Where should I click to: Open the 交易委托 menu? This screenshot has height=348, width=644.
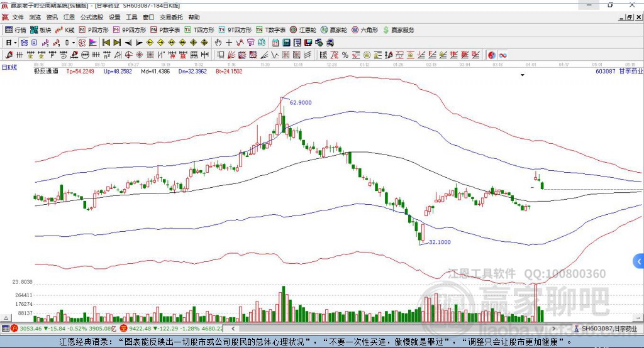(171, 17)
